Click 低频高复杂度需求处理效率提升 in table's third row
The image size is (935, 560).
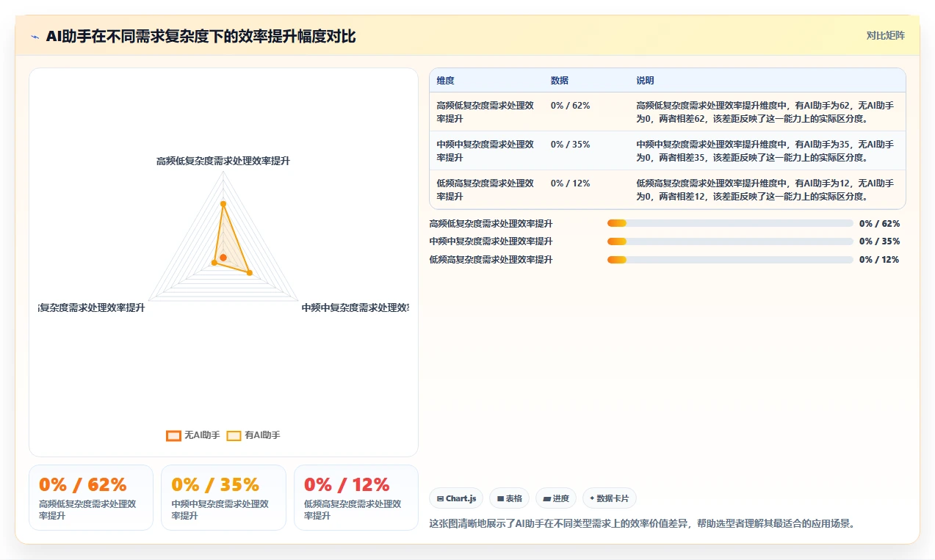(485, 190)
